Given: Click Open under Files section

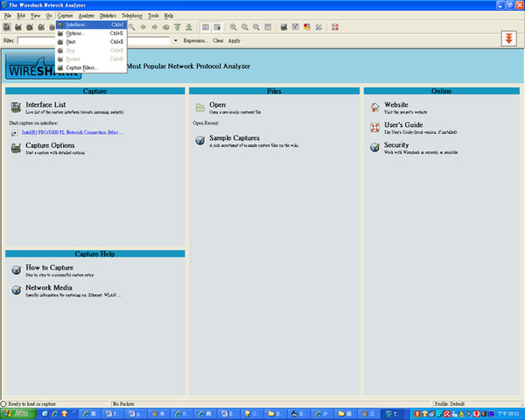Looking at the screenshot, I should coord(218,105).
